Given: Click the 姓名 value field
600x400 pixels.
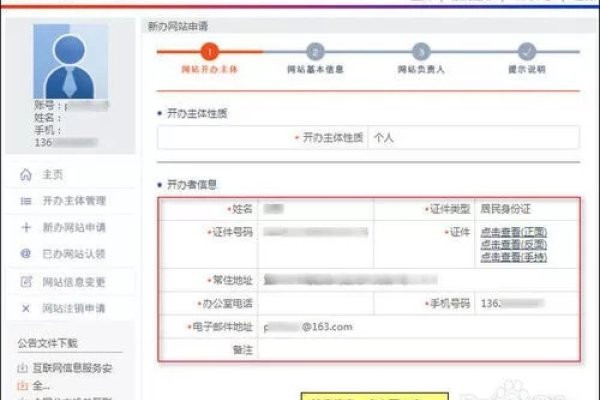Looking at the screenshot, I should (x=316, y=209).
